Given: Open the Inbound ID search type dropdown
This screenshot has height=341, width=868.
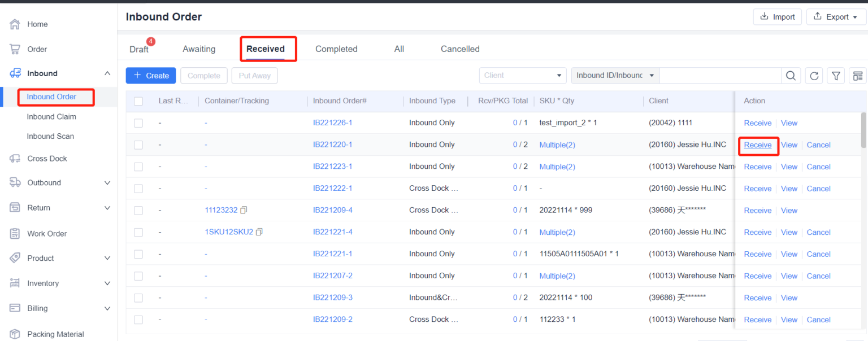Looking at the screenshot, I should pyautogui.click(x=614, y=75).
